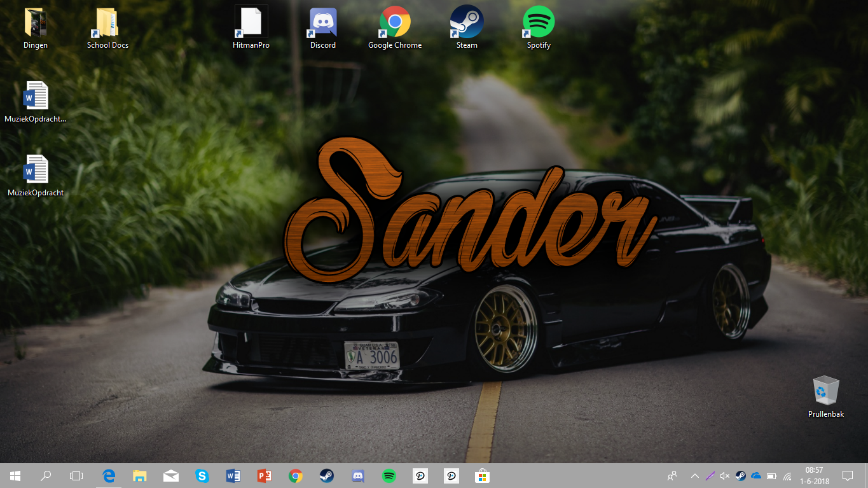Image resolution: width=868 pixels, height=488 pixels.
Task: Open Wi-Fi network tray icon
Action: click(787, 475)
